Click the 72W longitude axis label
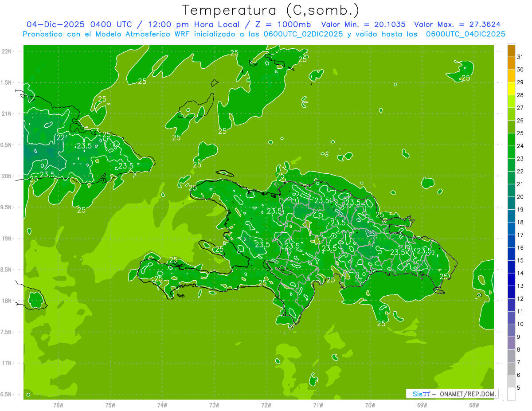This screenshot has height=411, width=532. (266, 405)
